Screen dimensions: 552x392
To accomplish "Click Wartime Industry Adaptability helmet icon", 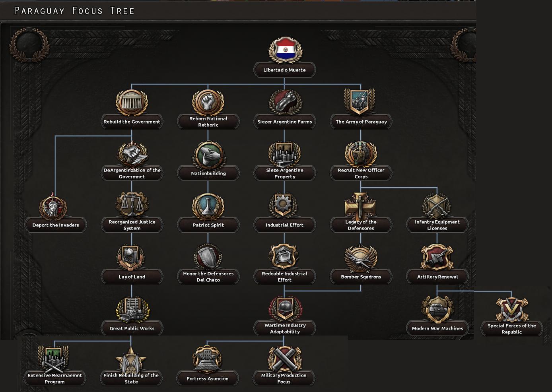I will [x=285, y=309].
